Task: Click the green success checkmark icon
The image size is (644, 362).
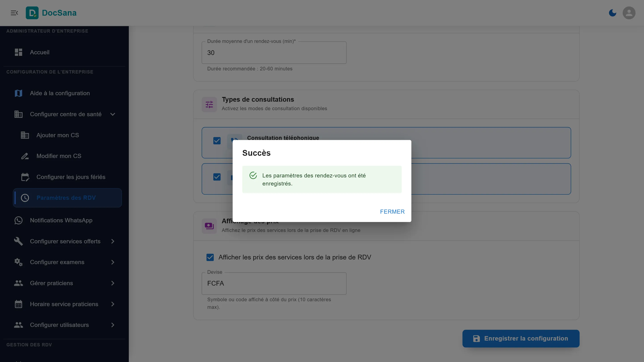Action: [x=253, y=175]
